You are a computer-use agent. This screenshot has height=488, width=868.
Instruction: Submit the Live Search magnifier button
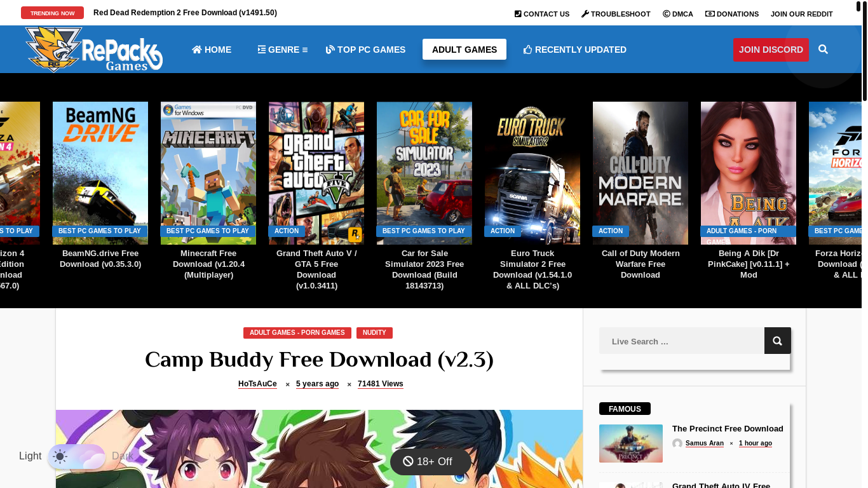778,341
